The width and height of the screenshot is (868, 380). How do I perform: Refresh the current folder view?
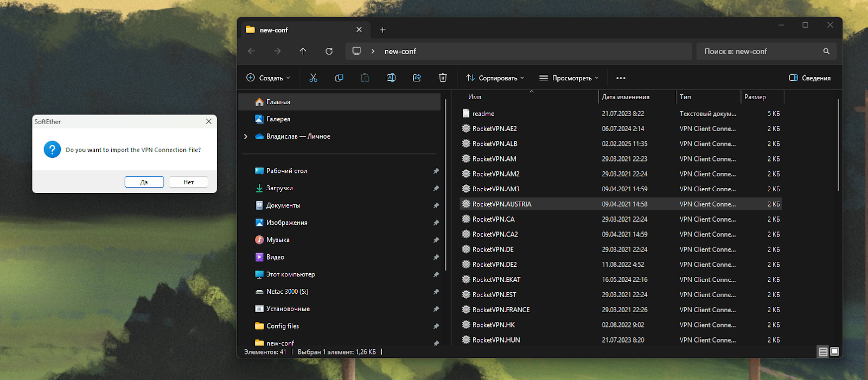[329, 51]
